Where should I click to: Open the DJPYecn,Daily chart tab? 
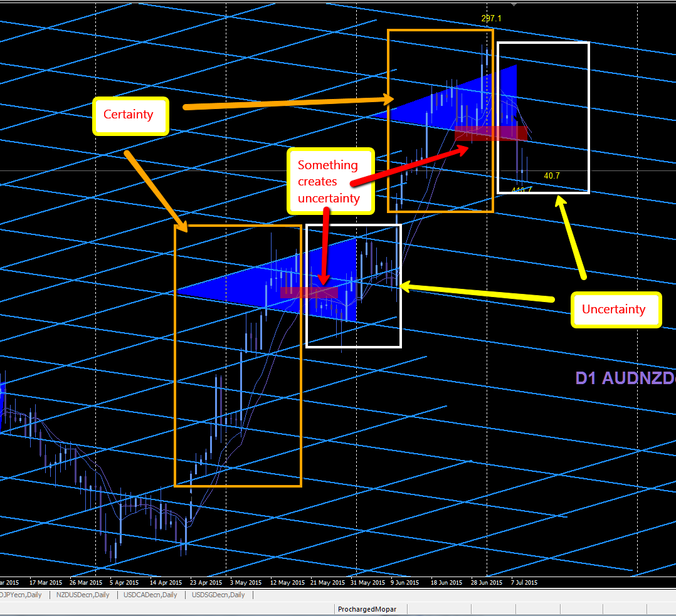21,595
